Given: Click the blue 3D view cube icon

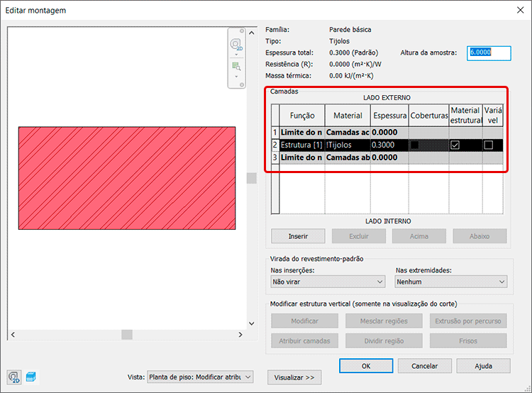Looking at the screenshot, I should (31, 377).
